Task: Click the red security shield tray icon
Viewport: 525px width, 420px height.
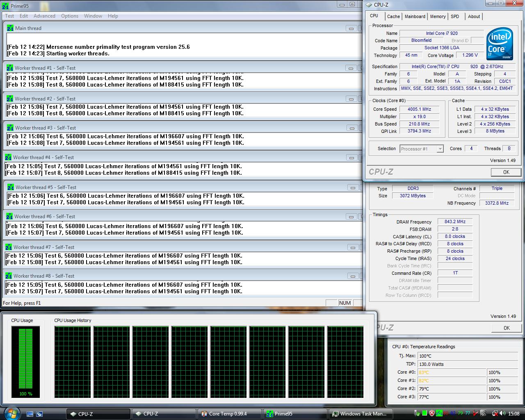Action: (x=432, y=413)
